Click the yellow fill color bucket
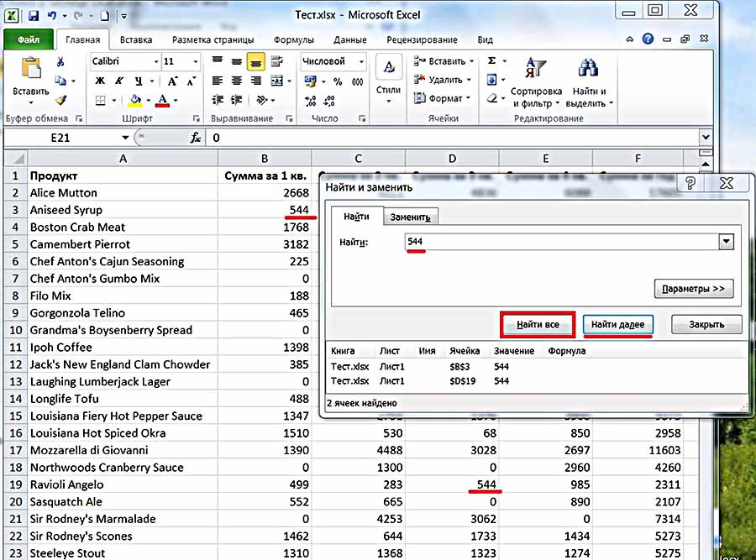The width and height of the screenshot is (756, 560). 134,101
